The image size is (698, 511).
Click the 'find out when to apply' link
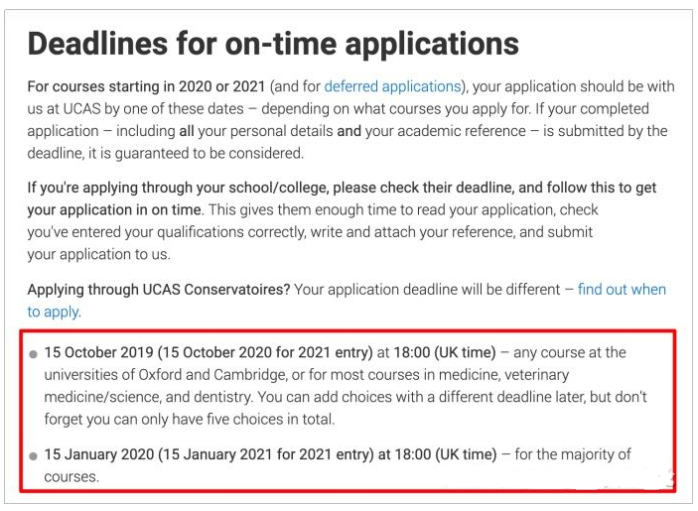(x=621, y=289)
